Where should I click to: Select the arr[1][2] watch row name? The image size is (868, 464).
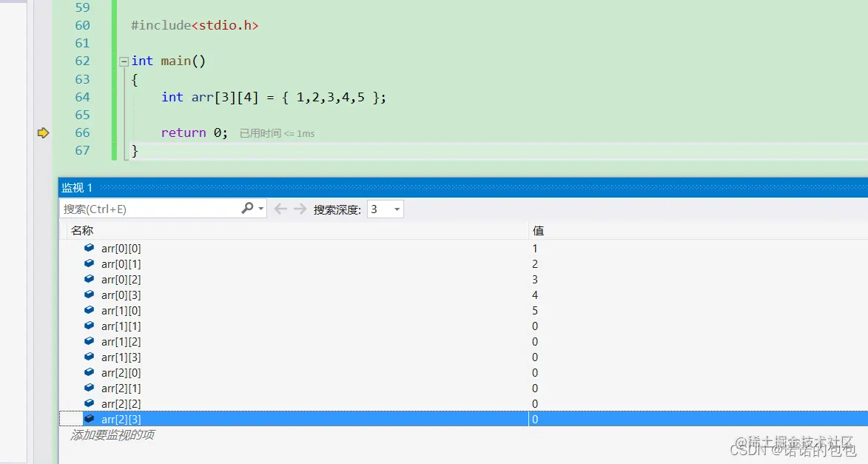(121, 342)
